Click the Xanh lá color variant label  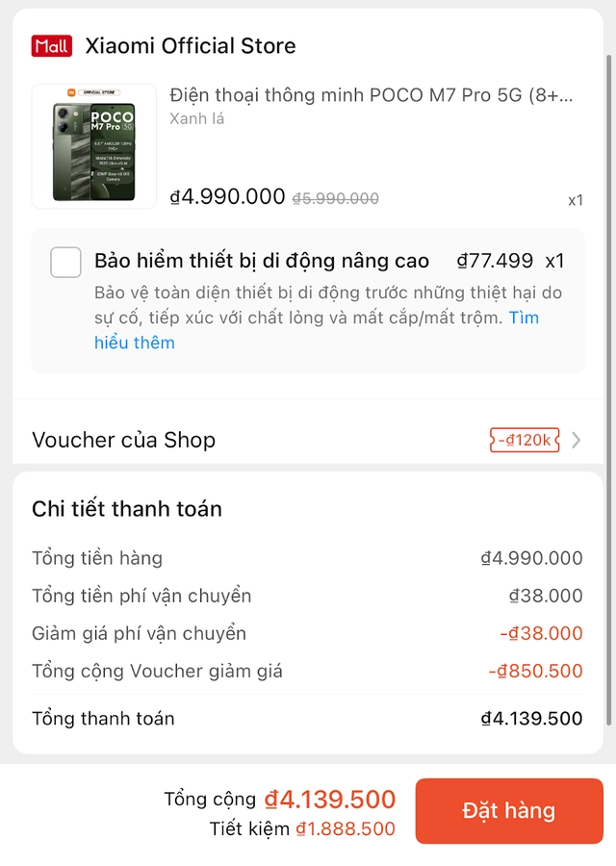click(193, 117)
